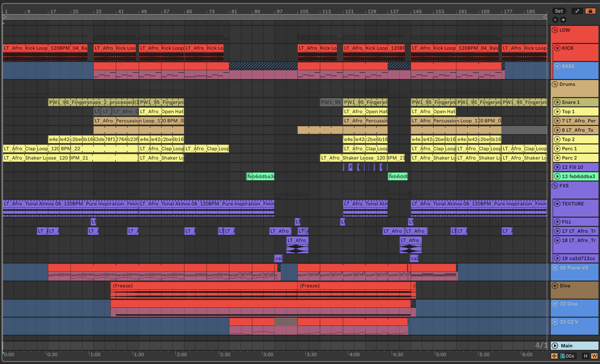Unfold the Snare 1 track arrow
Screen dimensions: 600x364
click(x=557, y=102)
